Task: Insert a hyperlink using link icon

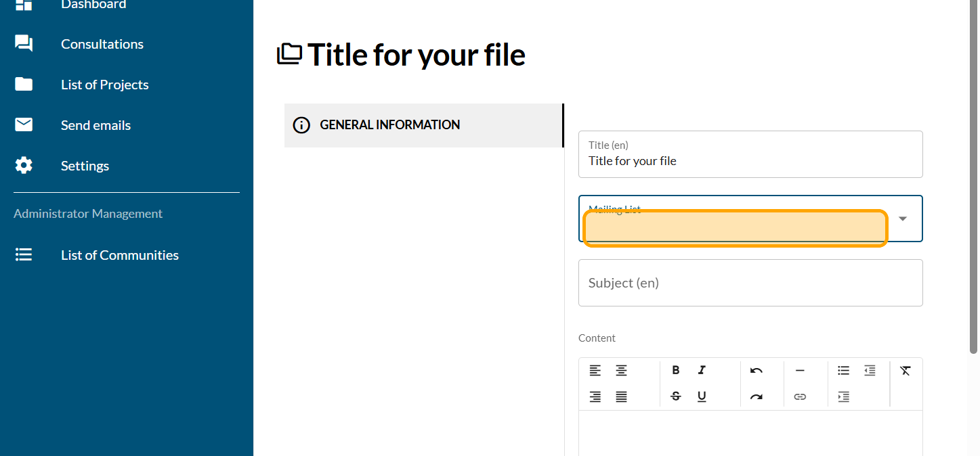Action: [800, 396]
